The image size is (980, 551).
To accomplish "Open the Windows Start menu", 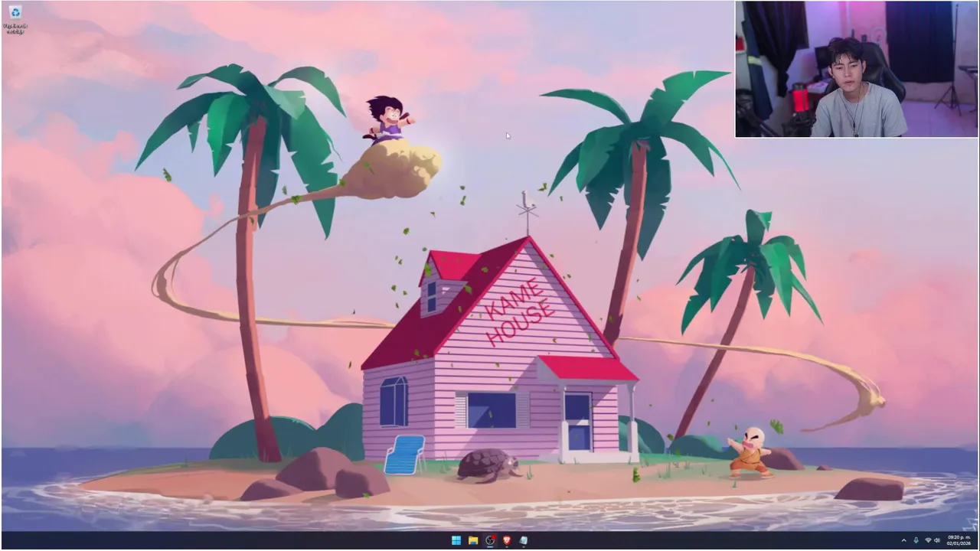I will point(456,540).
